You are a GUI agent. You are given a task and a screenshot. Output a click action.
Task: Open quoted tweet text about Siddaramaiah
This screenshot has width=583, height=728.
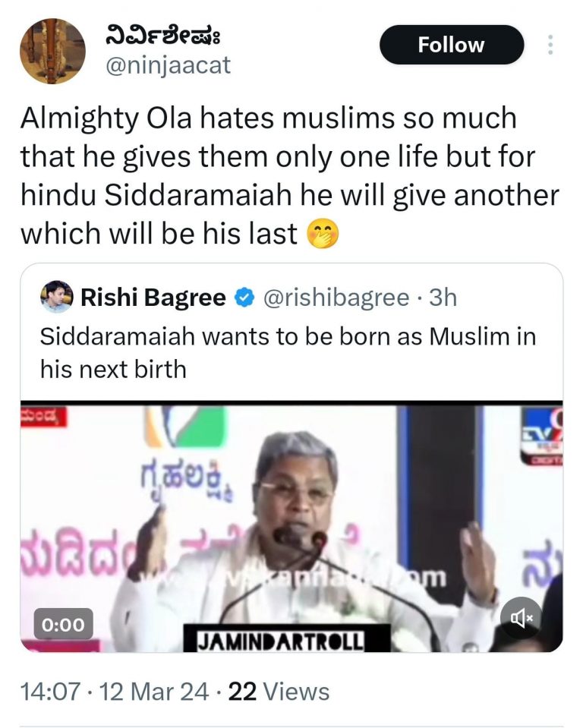pyautogui.click(x=288, y=353)
